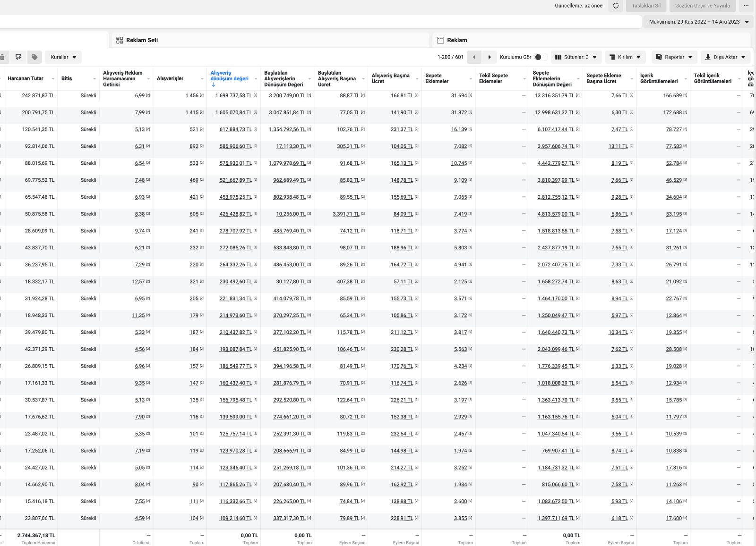Open the Sütunlar: 3 columns dropdown

[576, 57]
